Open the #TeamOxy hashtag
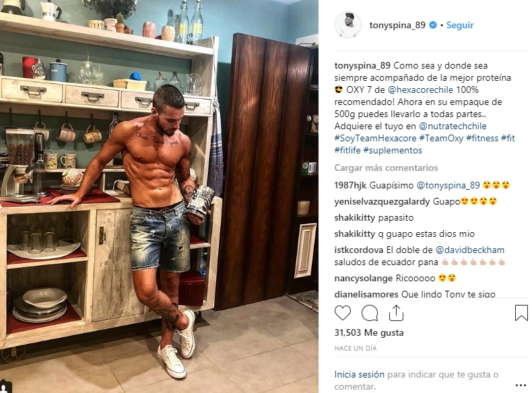532x393 pixels. pos(441,139)
